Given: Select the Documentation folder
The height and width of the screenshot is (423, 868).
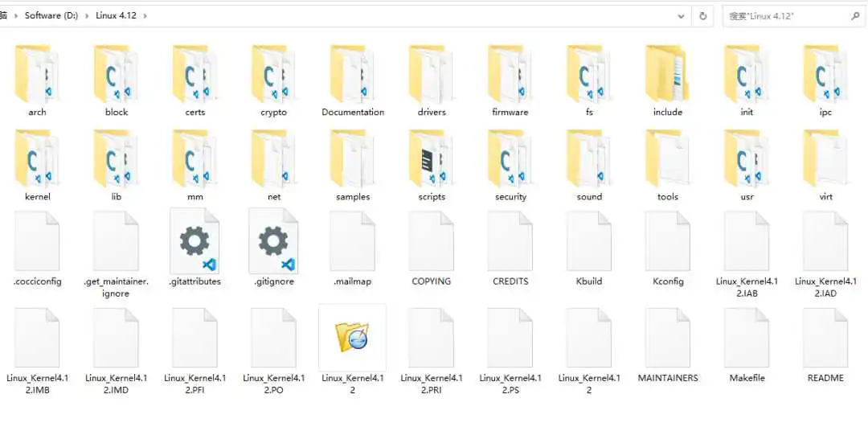Looking at the screenshot, I should 353,80.
